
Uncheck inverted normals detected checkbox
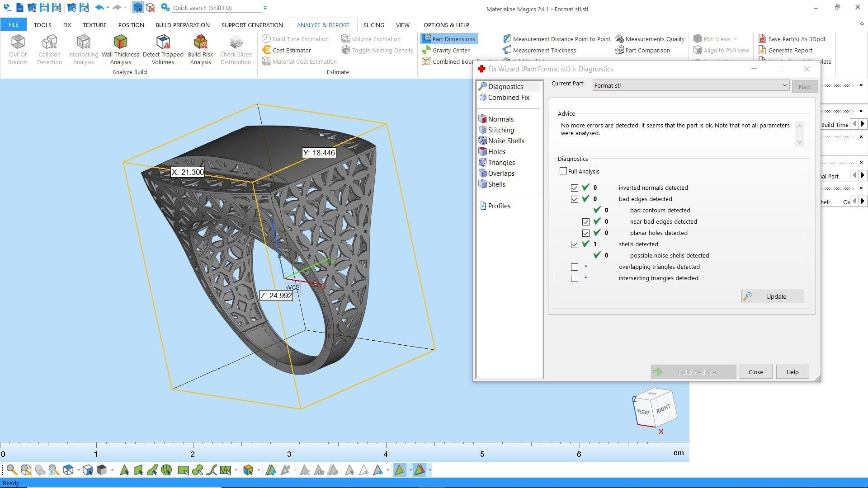575,188
